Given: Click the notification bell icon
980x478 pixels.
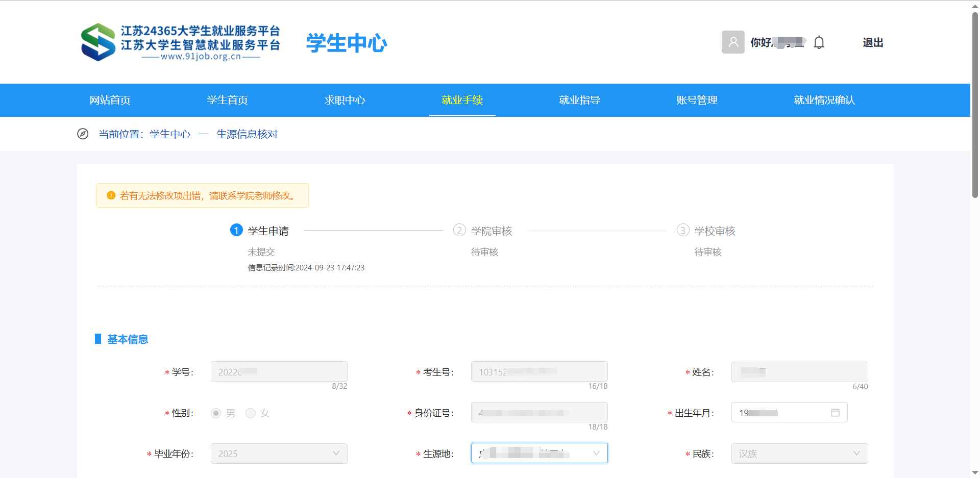Looking at the screenshot, I should [819, 42].
